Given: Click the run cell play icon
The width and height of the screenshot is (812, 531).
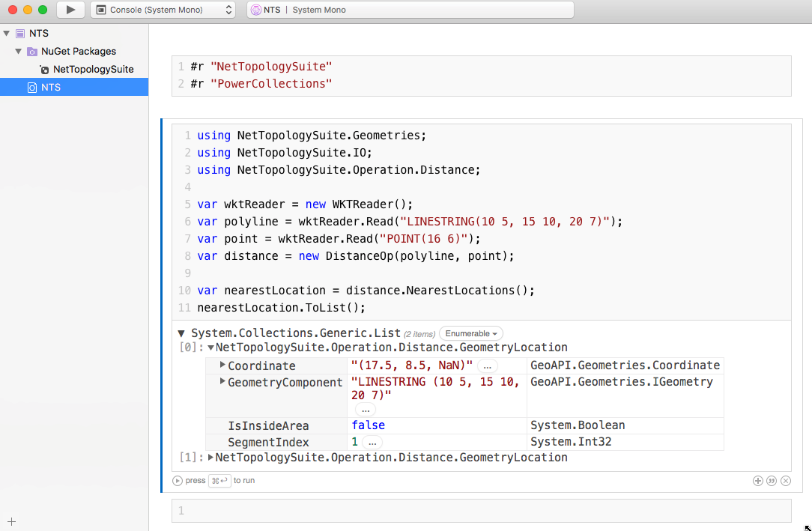Looking at the screenshot, I should coord(178,481).
